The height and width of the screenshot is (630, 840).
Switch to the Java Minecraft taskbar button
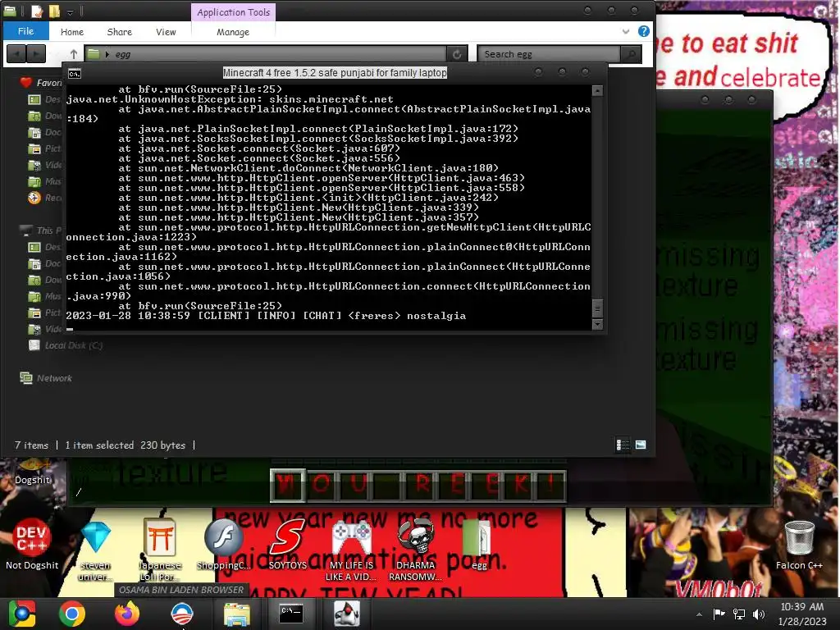point(346,614)
